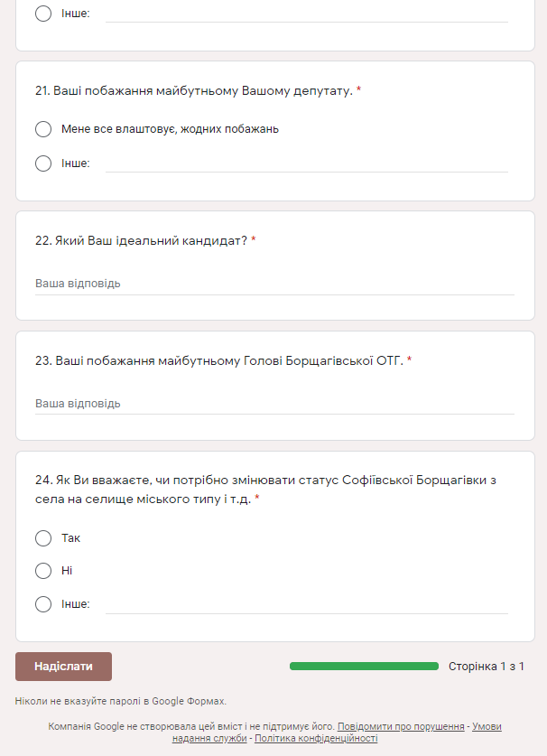Image resolution: width=547 pixels, height=756 pixels.
Task: Choose 'Ні' for question 24
Action: tap(43, 571)
